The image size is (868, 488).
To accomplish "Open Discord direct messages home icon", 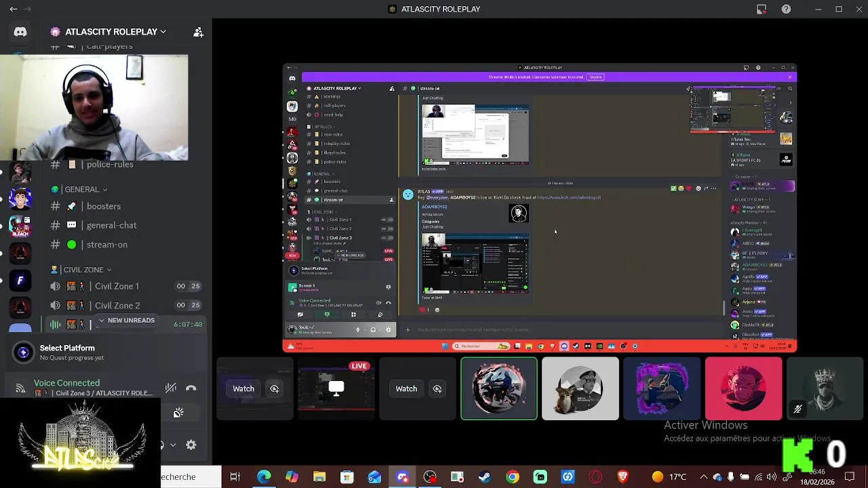I will tap(20, 32).
